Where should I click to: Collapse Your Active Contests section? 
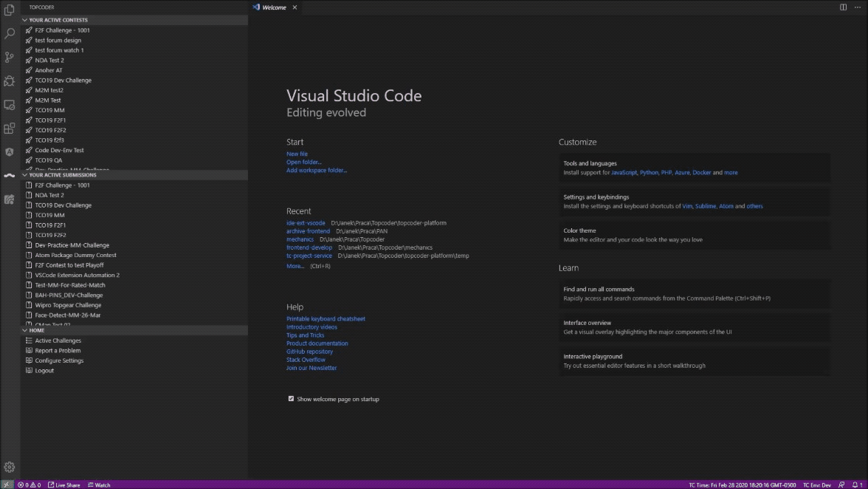(x=134, y=20)
